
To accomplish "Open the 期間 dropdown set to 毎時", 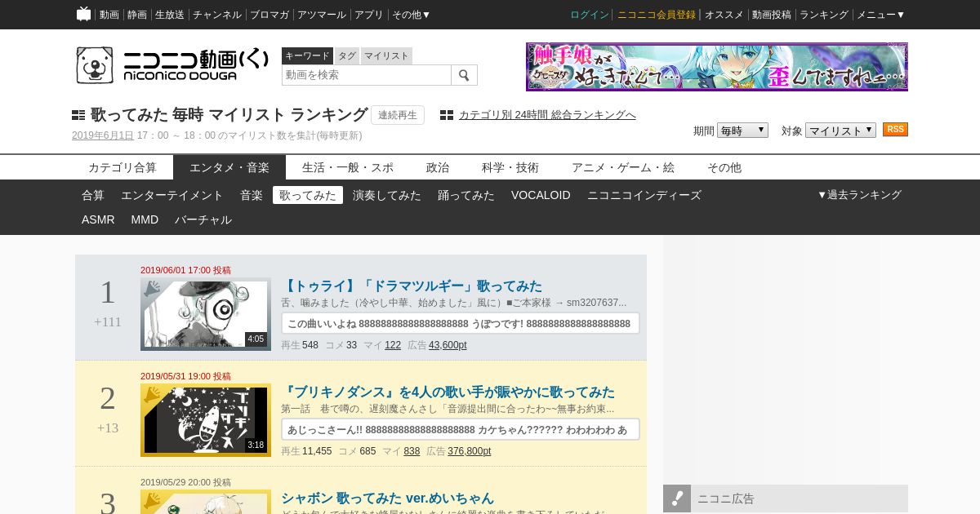I will 742,131.
